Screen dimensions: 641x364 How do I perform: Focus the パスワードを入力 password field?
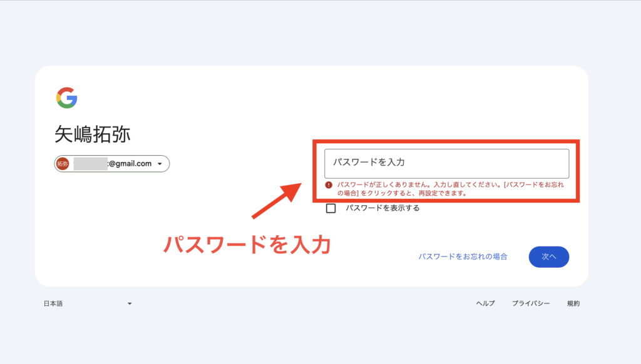point(446,163)
